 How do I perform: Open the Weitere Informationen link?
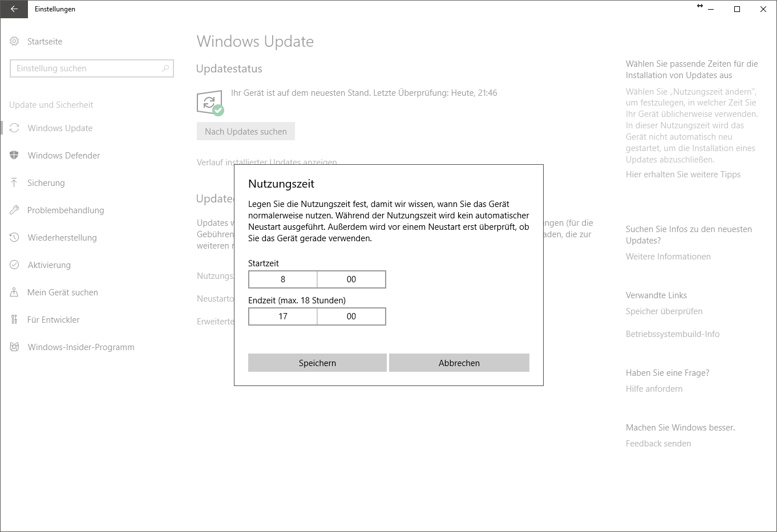668,257
